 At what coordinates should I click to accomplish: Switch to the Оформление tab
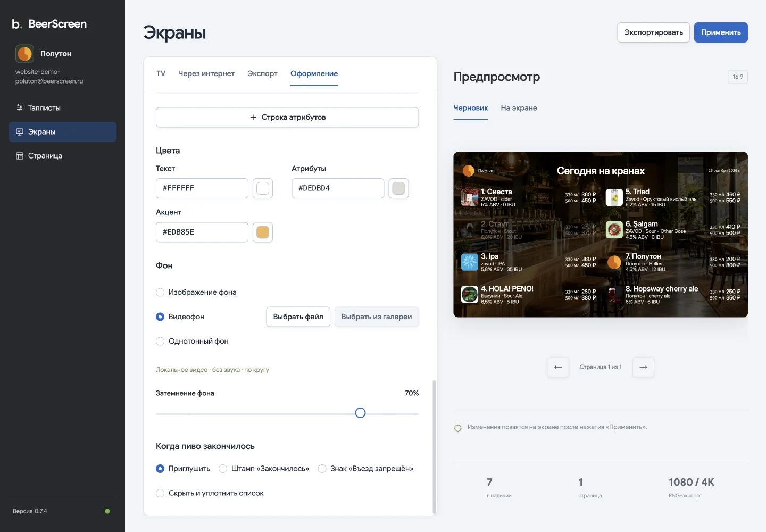pyautogui.click(x=314, y=73)
